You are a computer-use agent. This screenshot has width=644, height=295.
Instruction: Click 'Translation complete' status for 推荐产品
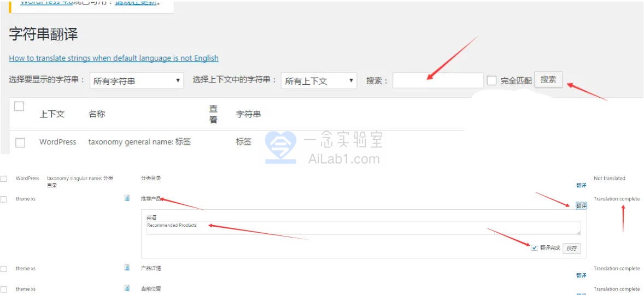click(617, 199)
